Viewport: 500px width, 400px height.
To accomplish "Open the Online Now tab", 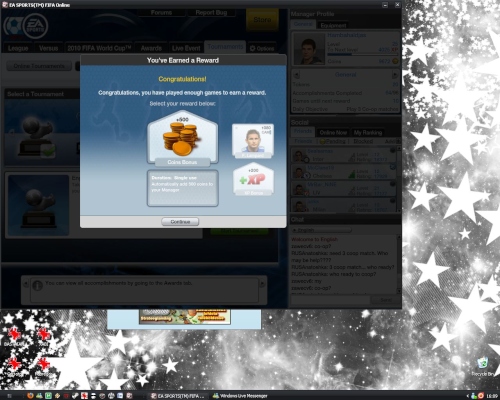I will click(333, 133).
